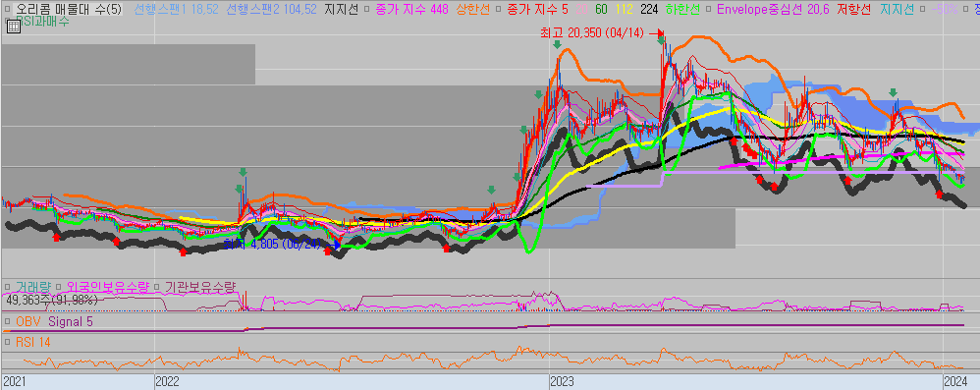980x390 pixels.
Task: Click the 2023 year label on timeline
Action: click(x=563, y=380)
